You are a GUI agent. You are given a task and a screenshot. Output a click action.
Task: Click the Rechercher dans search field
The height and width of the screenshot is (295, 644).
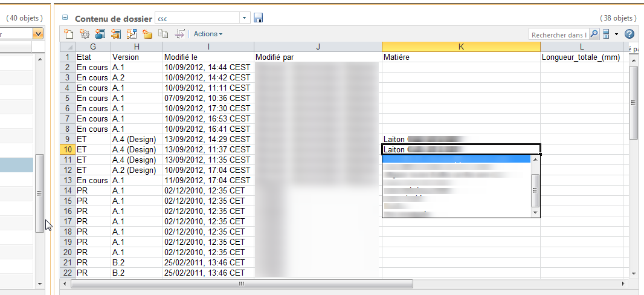[x=559, y=35]
